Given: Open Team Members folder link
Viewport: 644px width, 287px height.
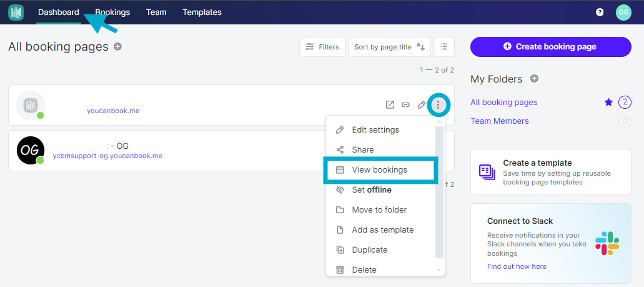Looking at the screenshot, I should (500, 121).
